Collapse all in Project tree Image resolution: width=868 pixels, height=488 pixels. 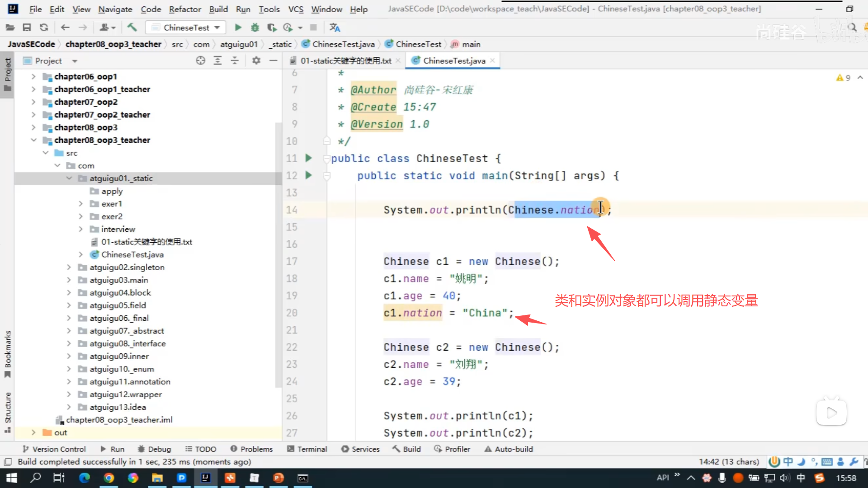(x=235, y=61)
